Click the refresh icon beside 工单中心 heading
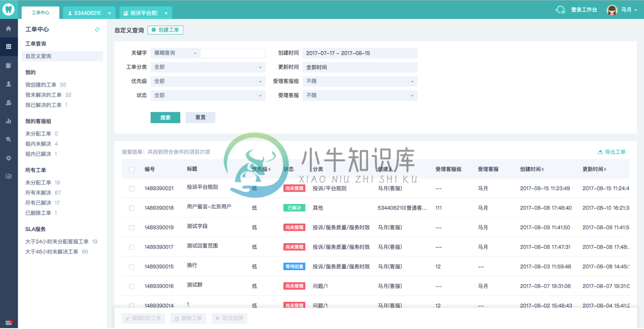Screen dimensions: 644x329 [x=97, y=30]
